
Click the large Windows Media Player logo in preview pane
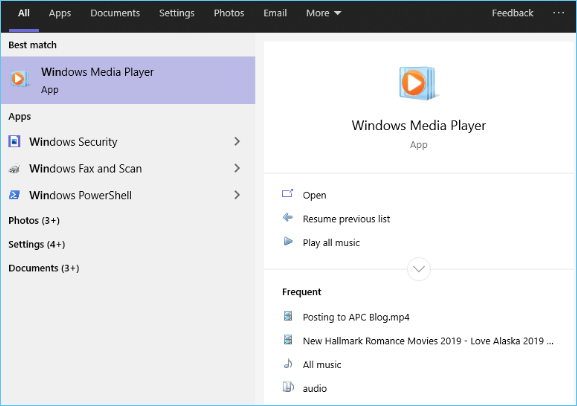[x=418, y=83]
